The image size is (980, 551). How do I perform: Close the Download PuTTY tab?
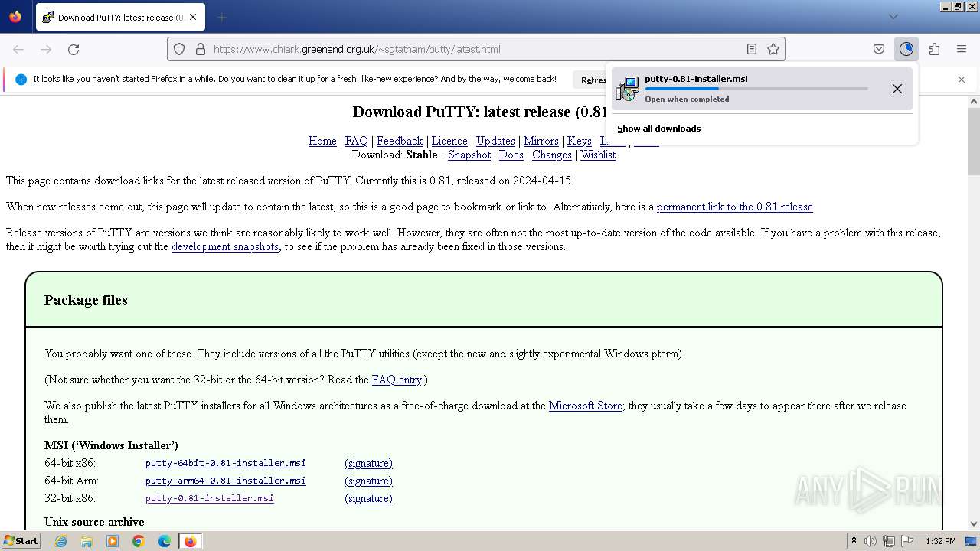pyautogui.click(x=193, y=17)
